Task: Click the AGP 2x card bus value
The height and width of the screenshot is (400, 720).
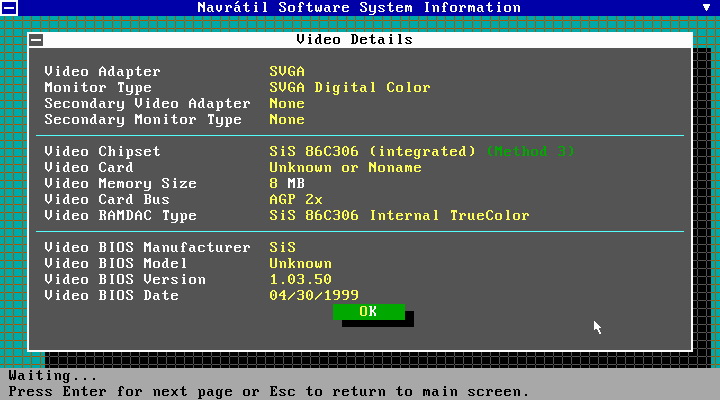Action: pyautogui.click(x=295, y=200)
